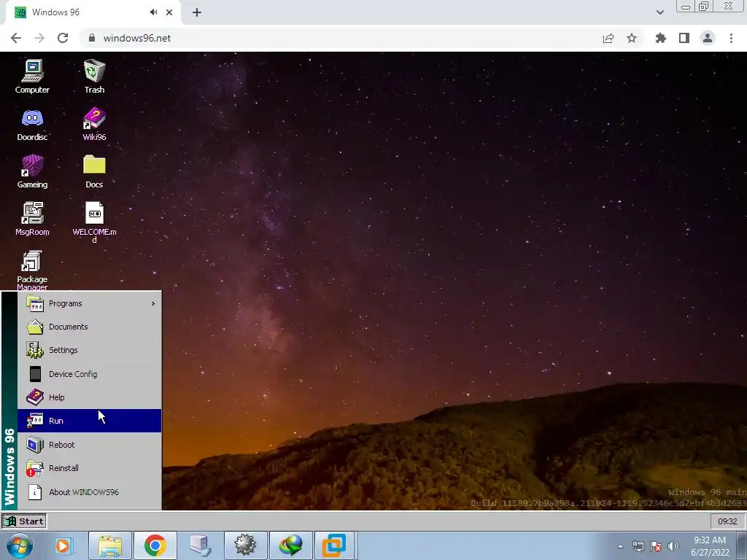Choose Device Config in the Start menu

coord(90,374)
